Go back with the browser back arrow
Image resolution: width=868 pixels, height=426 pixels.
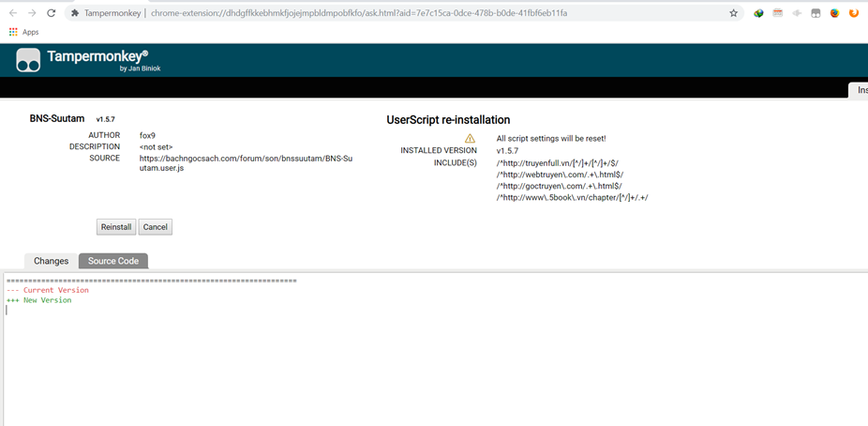coord(13,13)
